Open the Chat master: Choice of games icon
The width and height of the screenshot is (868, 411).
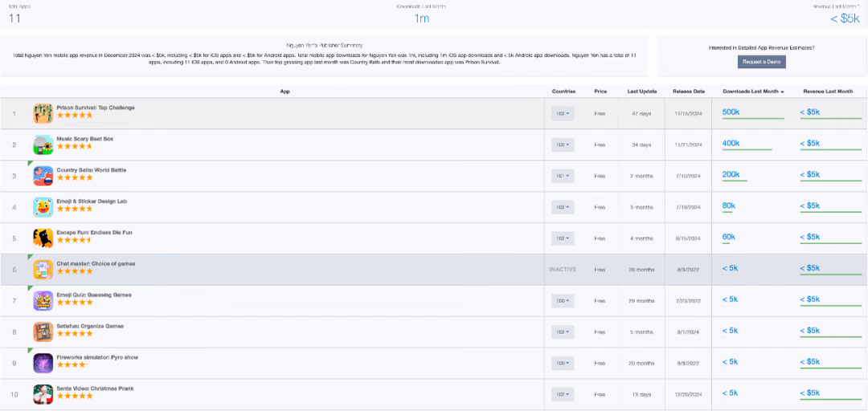[x=43, y=270]
